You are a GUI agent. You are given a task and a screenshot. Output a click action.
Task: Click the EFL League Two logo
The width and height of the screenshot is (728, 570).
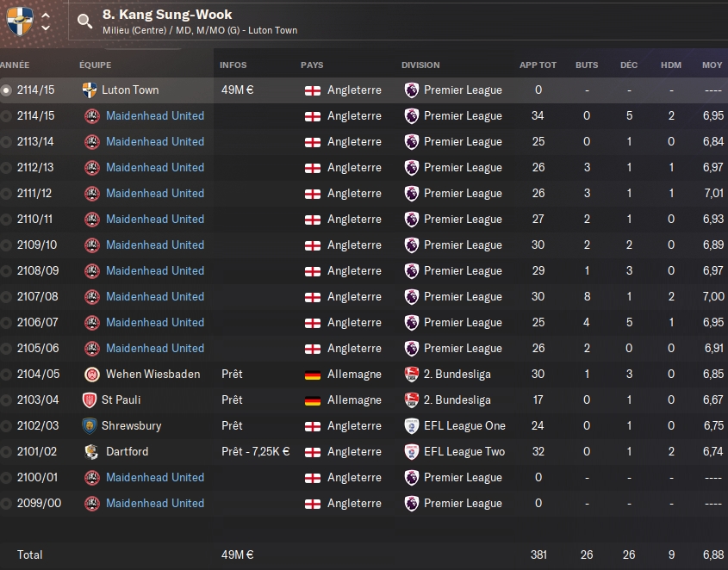pyautogui.click(x=412, y=452)
